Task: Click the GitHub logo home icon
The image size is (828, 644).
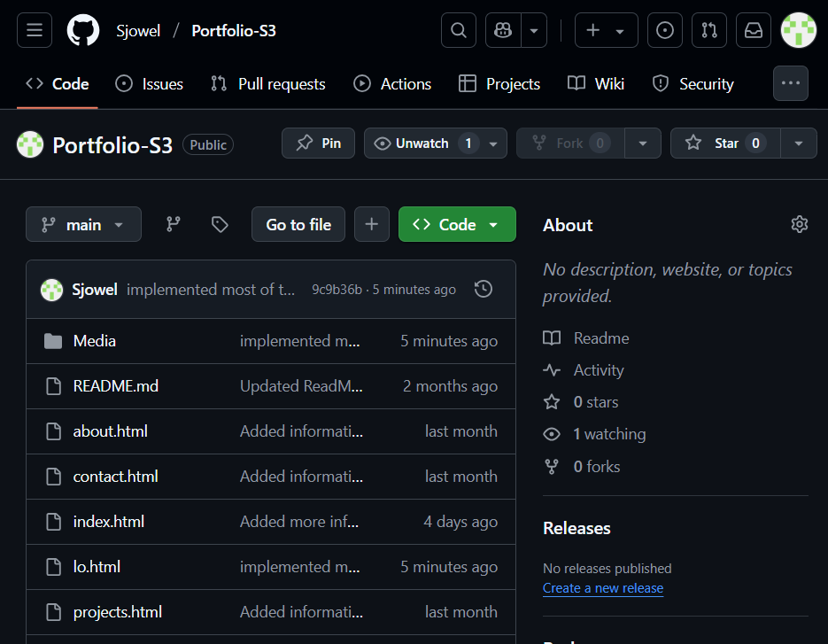Action: (x=83, y=31)
